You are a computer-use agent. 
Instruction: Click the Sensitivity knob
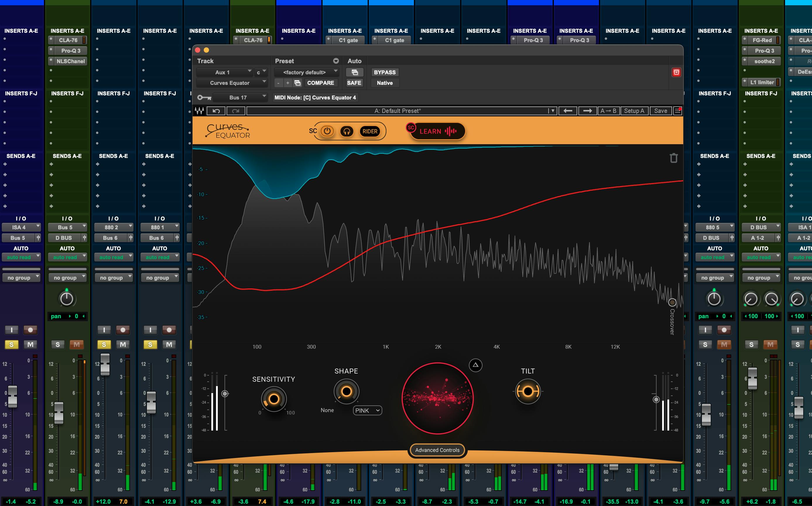[274, 399]
